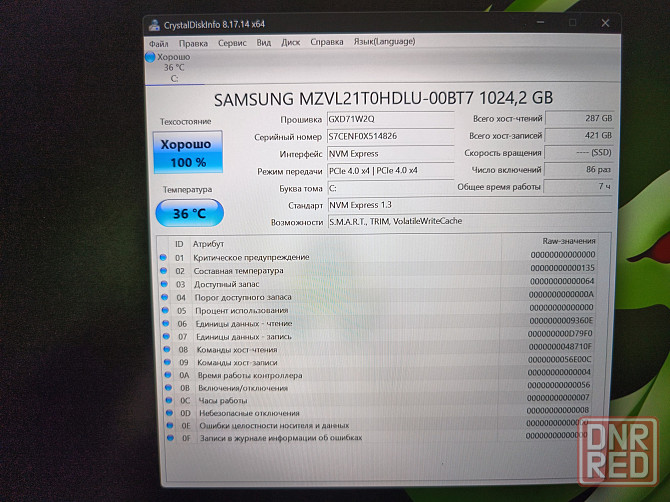
Task: Click the status dot beside Часы работы
Action: [163, 398]
